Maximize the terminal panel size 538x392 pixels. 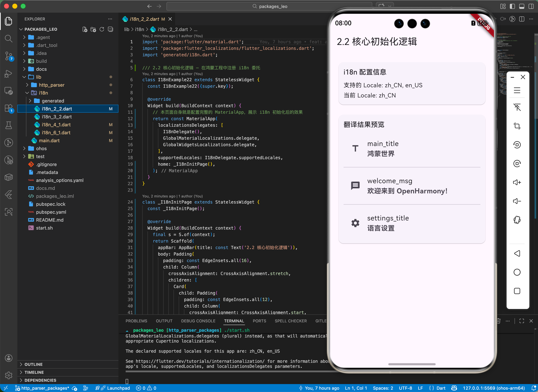(x=522, y=321)
